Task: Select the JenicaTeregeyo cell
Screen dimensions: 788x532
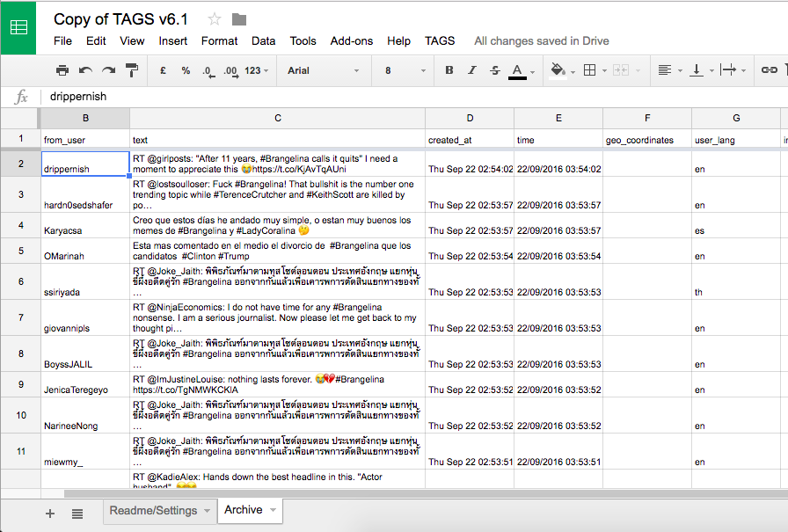Action: [x=85, y=384]
